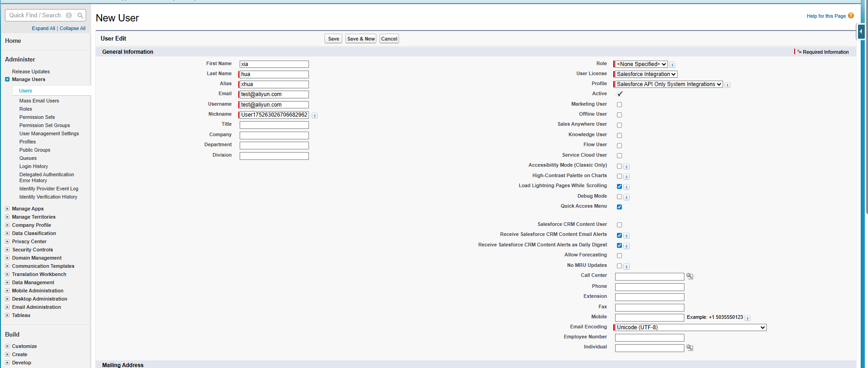The height and width of the screenshot is (368, 868).
Task: Click info icon for CRM Content Alerts Daily Digest
Action: (627, 246)
